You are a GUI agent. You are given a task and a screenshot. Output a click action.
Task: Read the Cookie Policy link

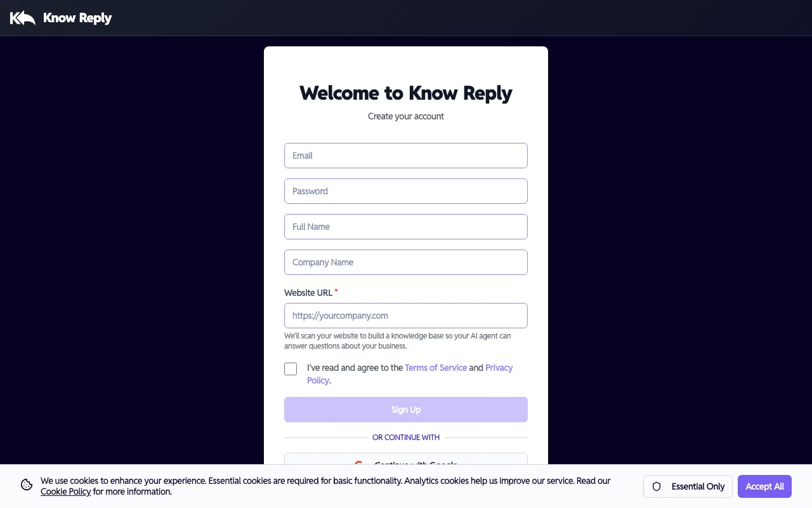click(65, 491)
